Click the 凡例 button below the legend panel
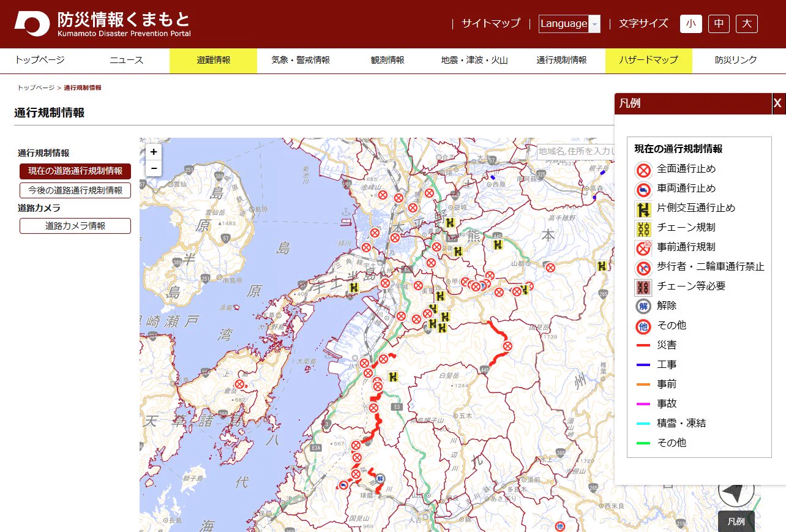Image resolution: width=786 pixels, height=532 pixels. point(736,522)
